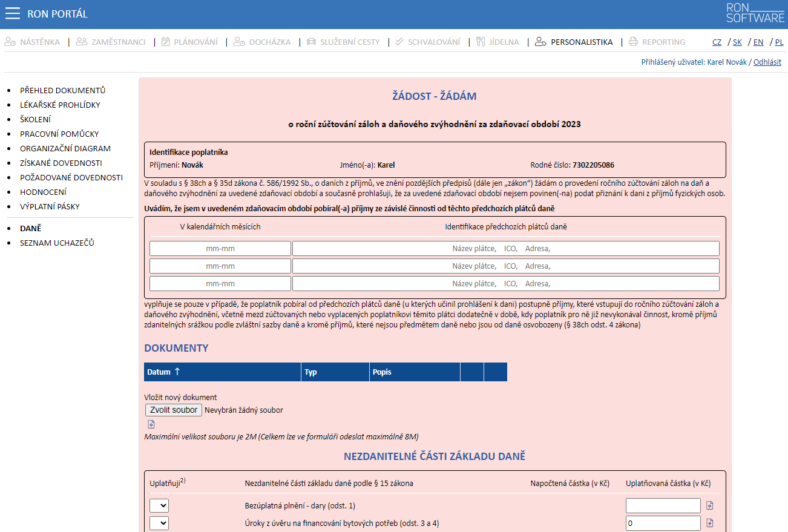
Task: Click the Personalistika person icon
Action: 541,42
